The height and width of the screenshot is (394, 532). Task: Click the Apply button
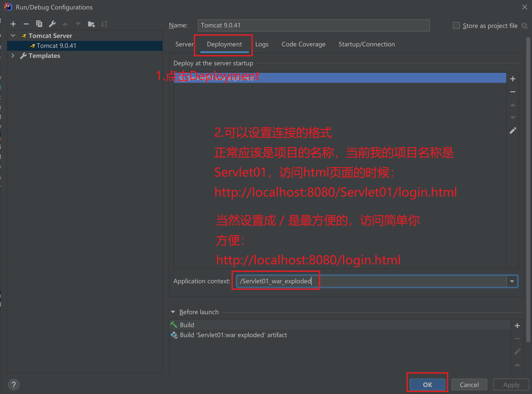pos(511,385)
